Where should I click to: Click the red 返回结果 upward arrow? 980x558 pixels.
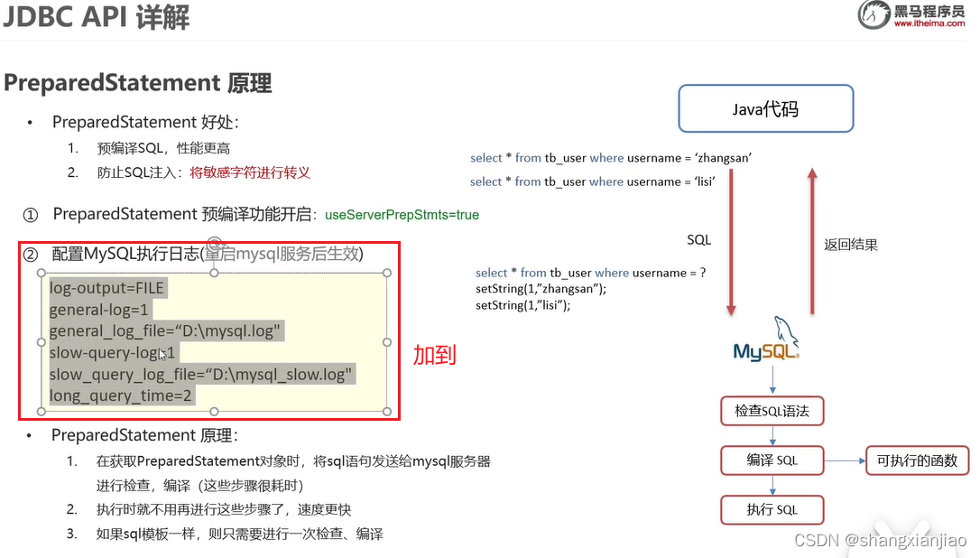coord(812,244)
